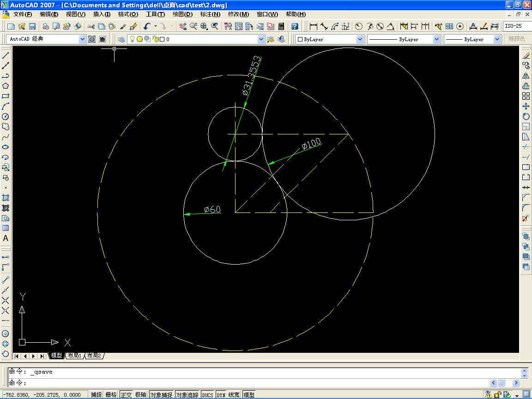Select the Multiline Text tool
The image size is (532, 399).
tap(6, 238)
